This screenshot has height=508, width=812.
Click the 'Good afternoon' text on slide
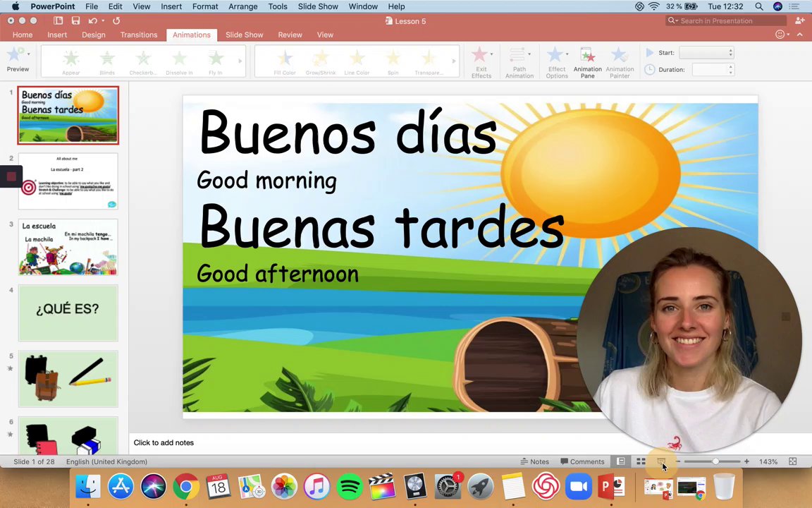[x=278, y=274]
